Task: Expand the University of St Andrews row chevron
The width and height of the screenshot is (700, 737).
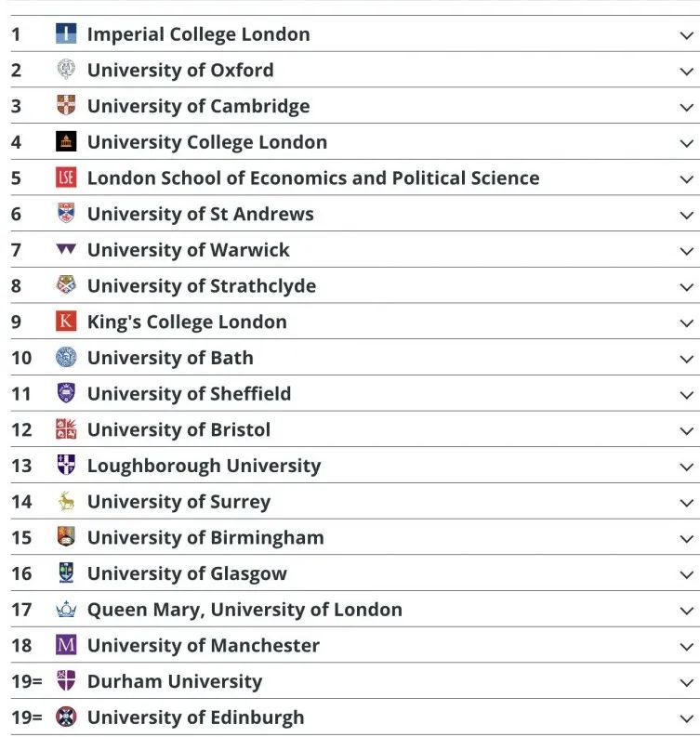Action: pos(686,215)
